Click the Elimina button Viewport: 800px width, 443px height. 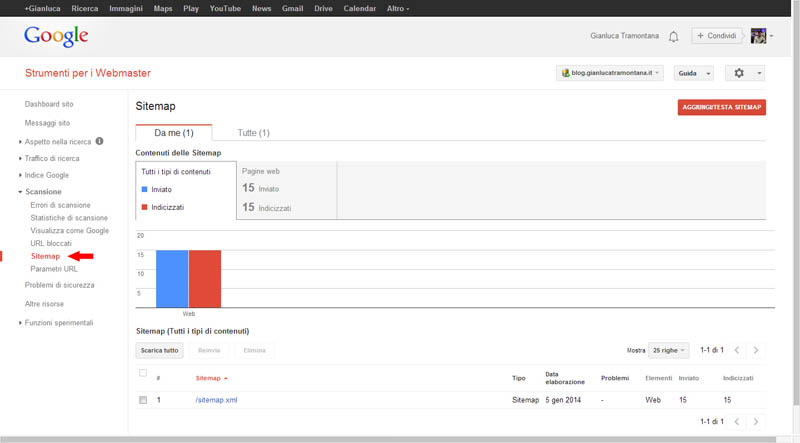tap(254, 350)
